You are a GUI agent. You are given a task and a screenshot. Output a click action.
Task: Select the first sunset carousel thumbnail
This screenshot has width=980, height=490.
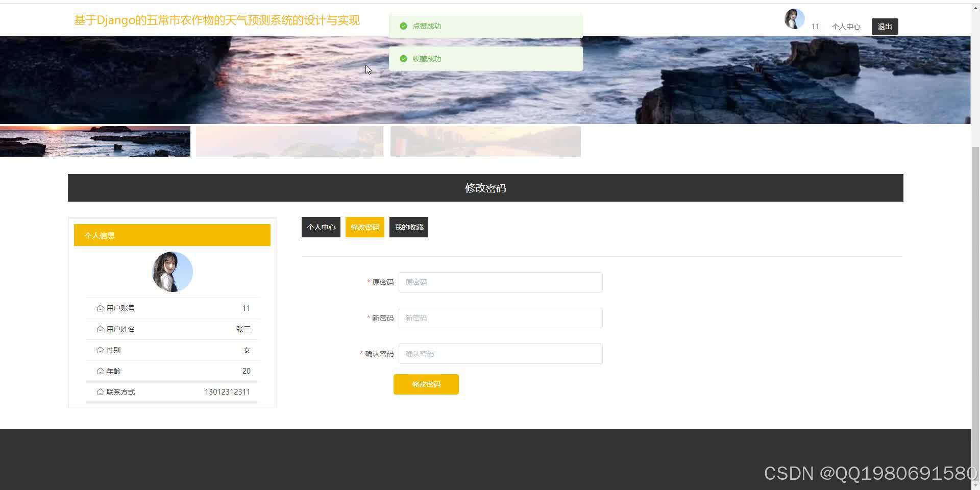95,141
